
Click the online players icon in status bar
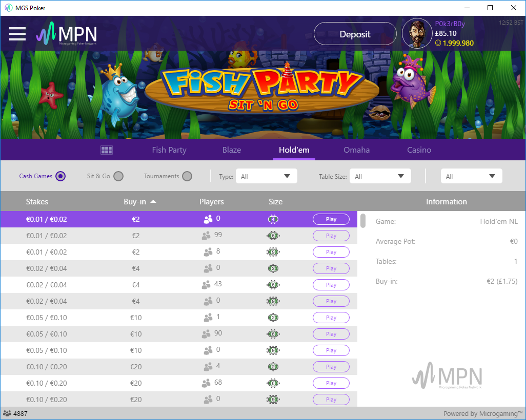pos(7,413)
